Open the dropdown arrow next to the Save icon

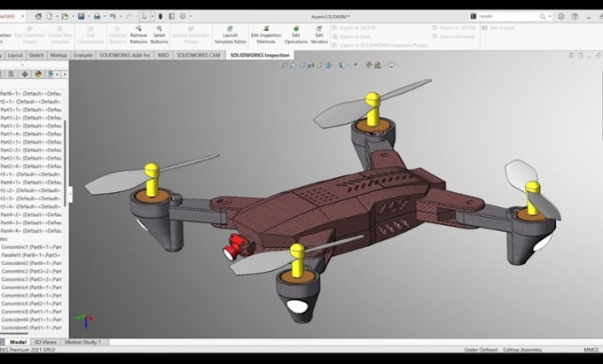pyautogui.click(x=88, y=17)
